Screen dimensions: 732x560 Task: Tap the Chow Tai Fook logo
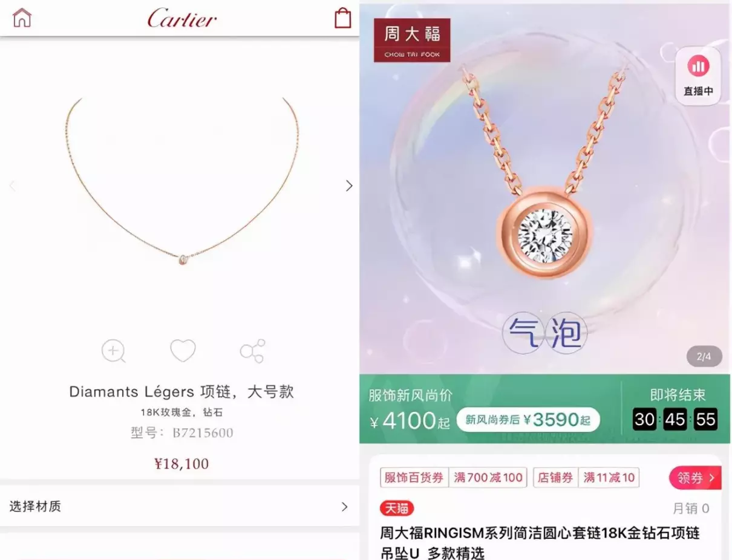(x=412, y=41)
